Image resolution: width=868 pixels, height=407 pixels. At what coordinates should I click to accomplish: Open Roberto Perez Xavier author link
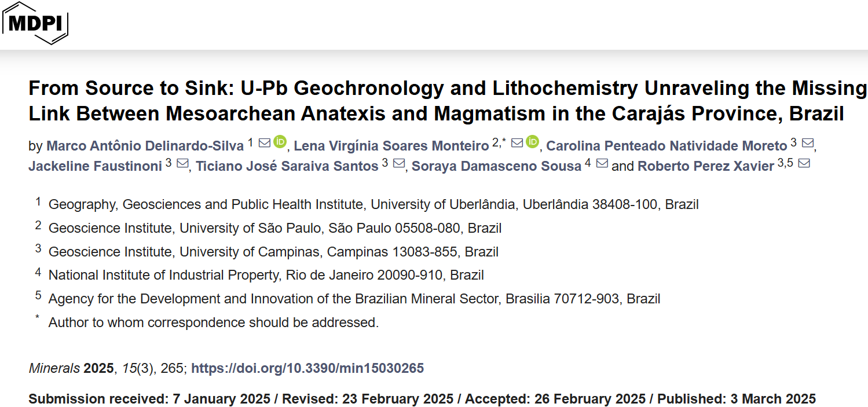[706, 167]
